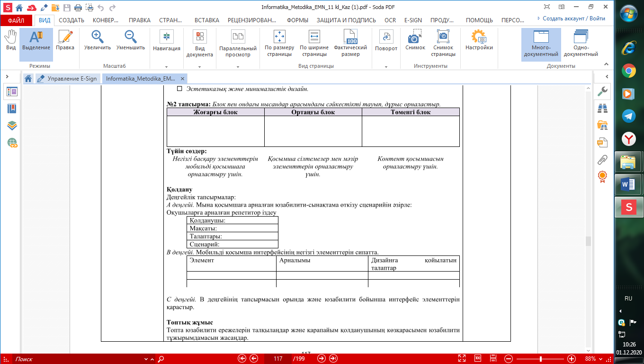This screenshot has width=644, height=364.
Task: Go to first page button
Action: 242,358
